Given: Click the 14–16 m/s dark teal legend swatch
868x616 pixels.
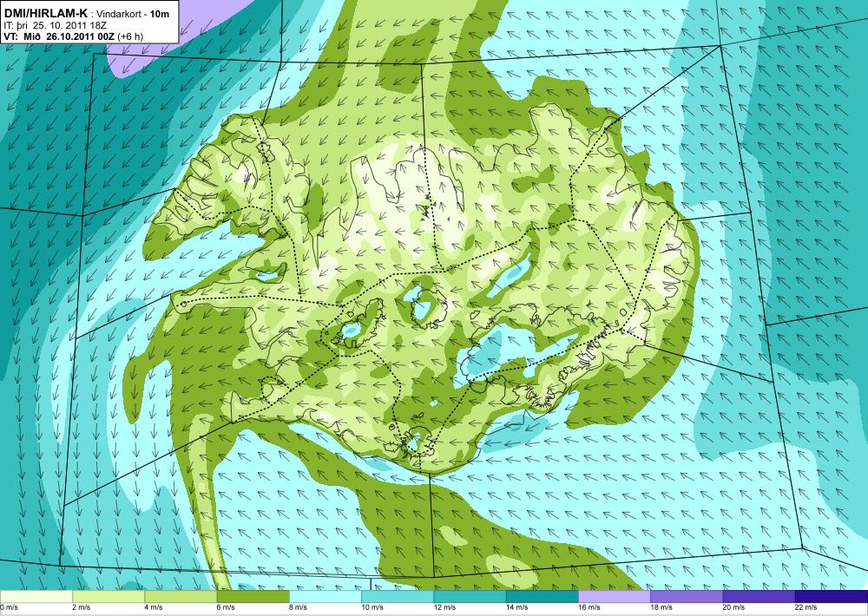Looking at the screenshot, I should coord(542,597).
